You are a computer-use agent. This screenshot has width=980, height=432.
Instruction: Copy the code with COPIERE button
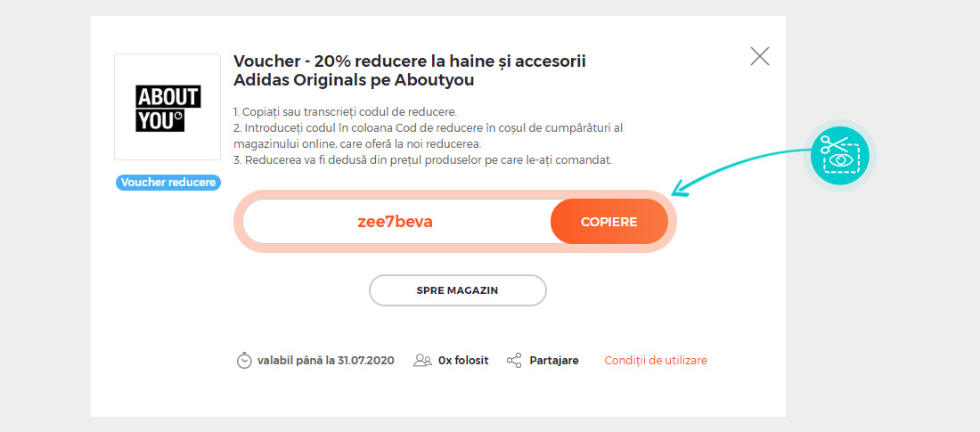pyautogui.click(x=609, y=221)
